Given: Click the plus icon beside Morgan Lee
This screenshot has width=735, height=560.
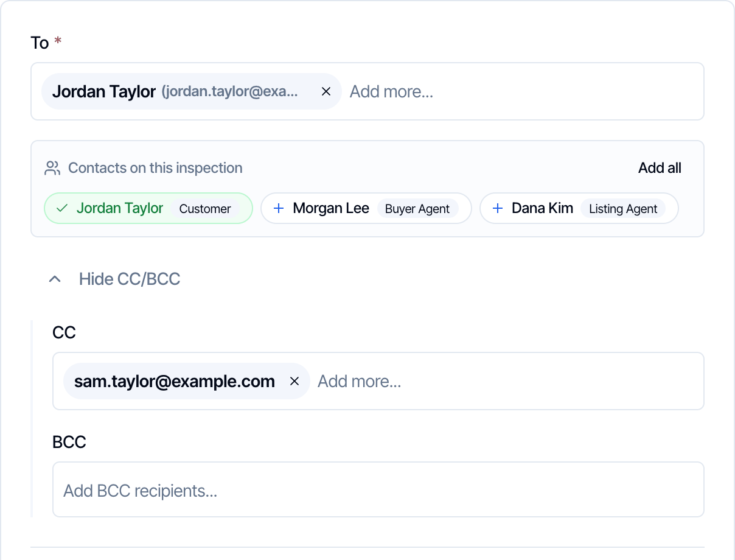Looking at the screenshot, I should (x=279, y=208).
